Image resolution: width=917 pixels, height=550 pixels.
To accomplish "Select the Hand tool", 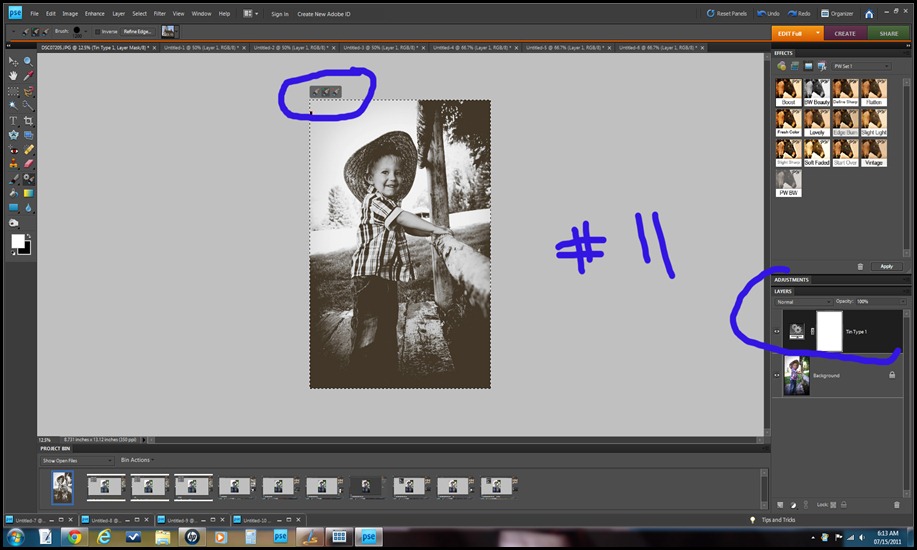I will coord(13,75).
